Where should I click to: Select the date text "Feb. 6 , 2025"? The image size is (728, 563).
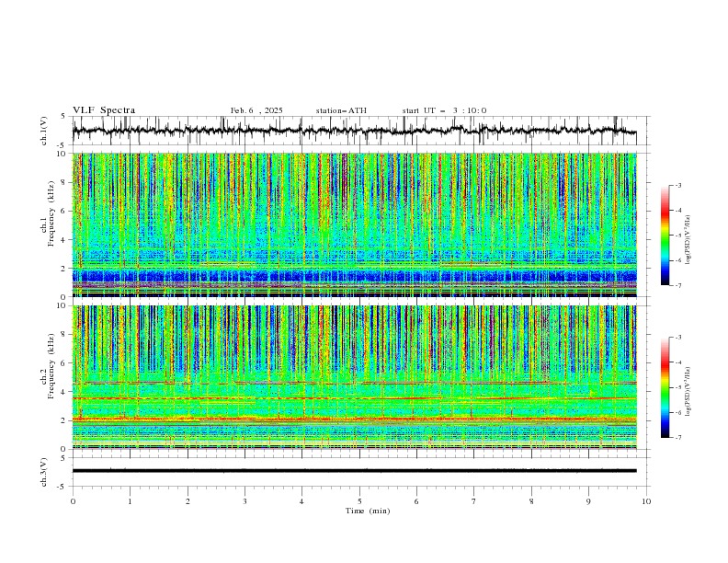(x=256, y=110)
